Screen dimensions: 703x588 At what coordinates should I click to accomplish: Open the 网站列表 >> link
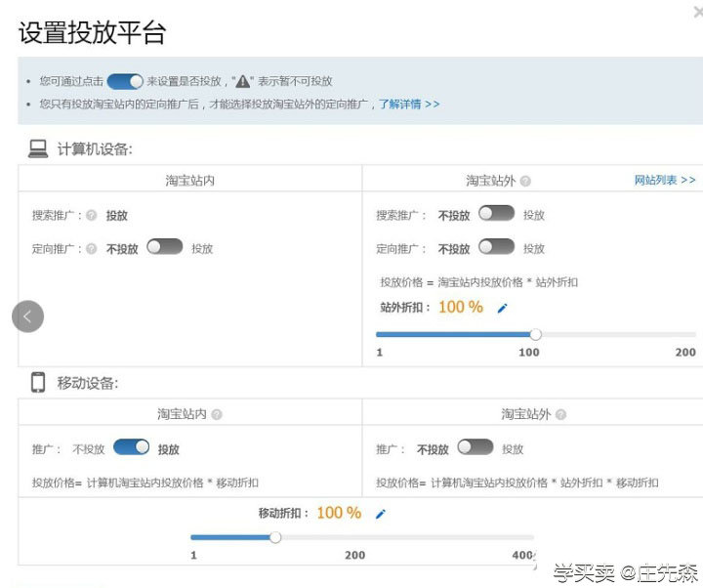click(x=665, y=181)
